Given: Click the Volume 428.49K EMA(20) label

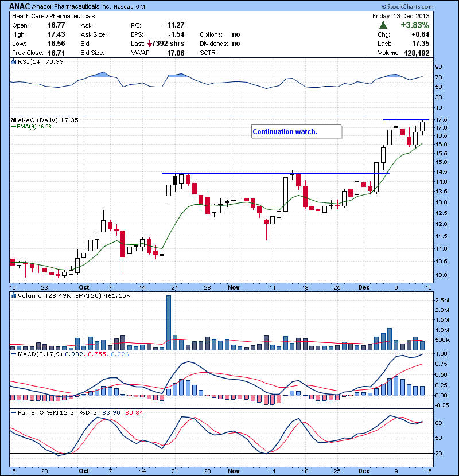Looking at the screenshot, I should coord(74,295).
